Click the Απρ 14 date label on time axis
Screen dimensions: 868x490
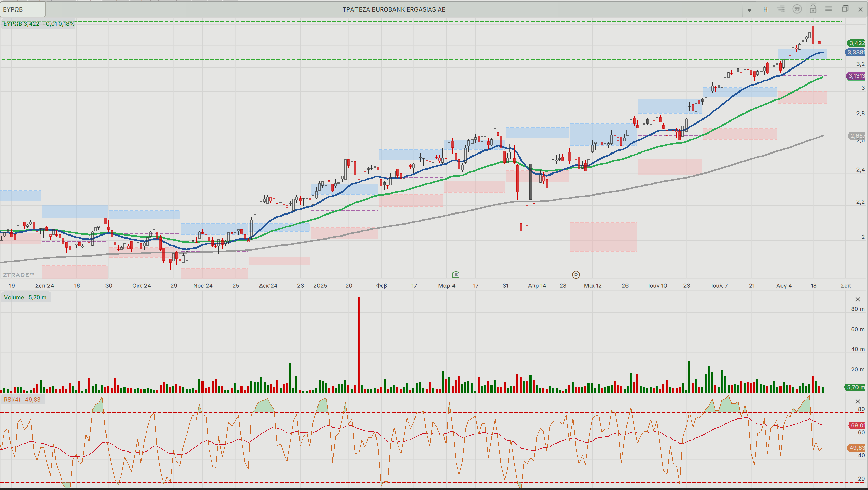(537, 286)
